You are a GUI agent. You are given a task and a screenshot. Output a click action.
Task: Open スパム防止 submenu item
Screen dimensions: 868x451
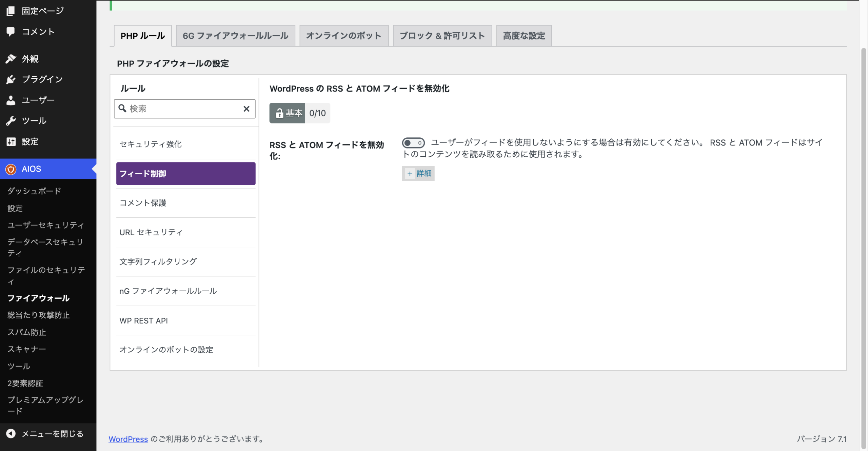pos(27,332)
